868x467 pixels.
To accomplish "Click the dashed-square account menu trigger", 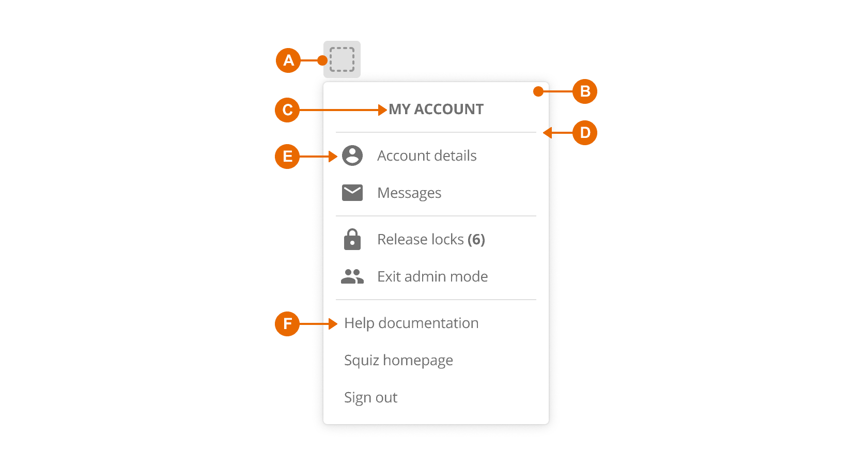I will [x=342, y=59].
